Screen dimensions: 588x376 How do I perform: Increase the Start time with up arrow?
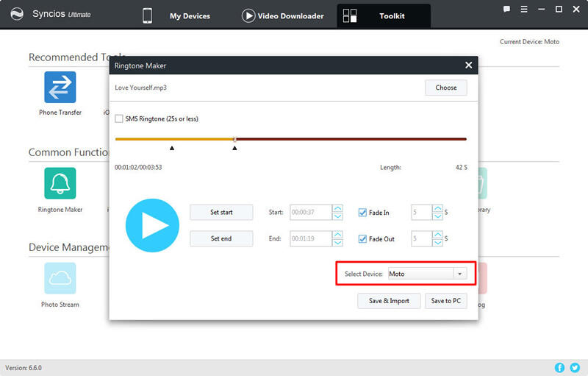click(337, 209)
